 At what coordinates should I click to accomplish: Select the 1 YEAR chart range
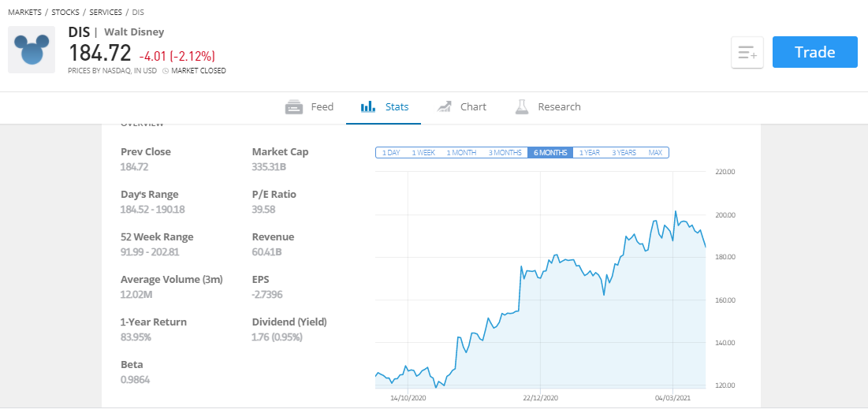pos(590,153)
